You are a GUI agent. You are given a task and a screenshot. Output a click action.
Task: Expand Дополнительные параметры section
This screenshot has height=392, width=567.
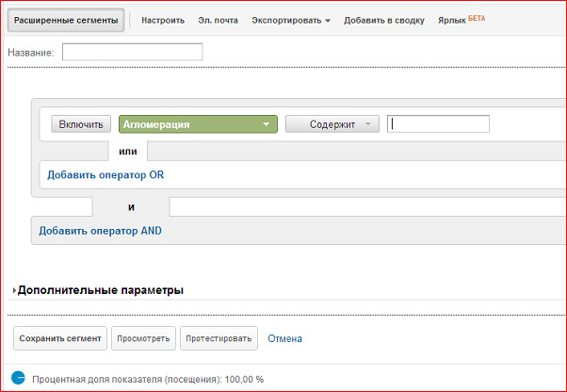pos(99,290)
